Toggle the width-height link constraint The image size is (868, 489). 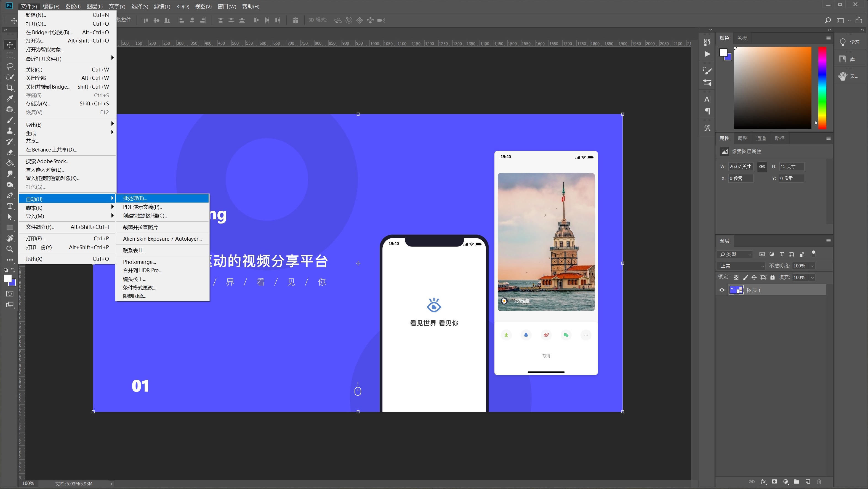point(762,166)
